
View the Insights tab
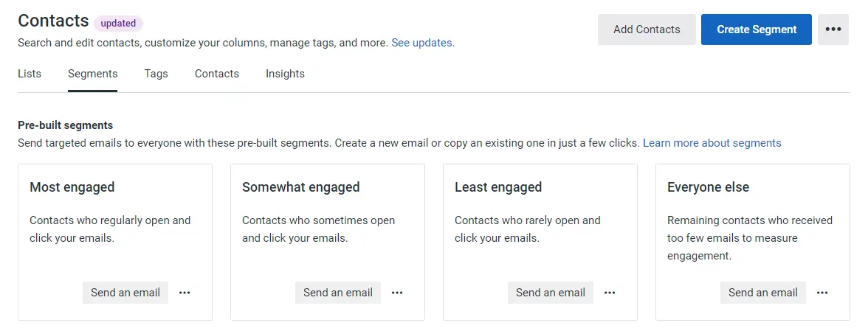285,74
